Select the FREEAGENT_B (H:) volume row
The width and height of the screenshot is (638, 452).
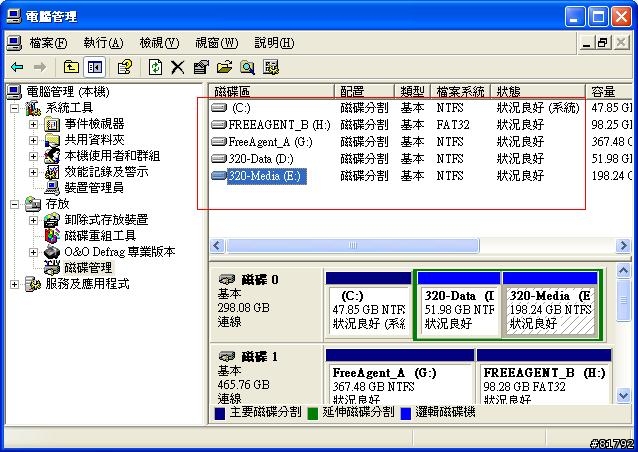421,124
